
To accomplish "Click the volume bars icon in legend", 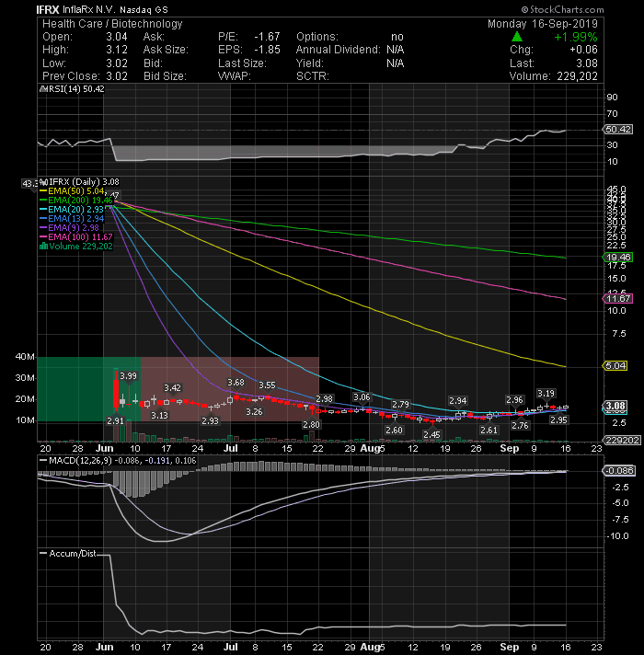I will pyautogui.click(x=43, y=246).
